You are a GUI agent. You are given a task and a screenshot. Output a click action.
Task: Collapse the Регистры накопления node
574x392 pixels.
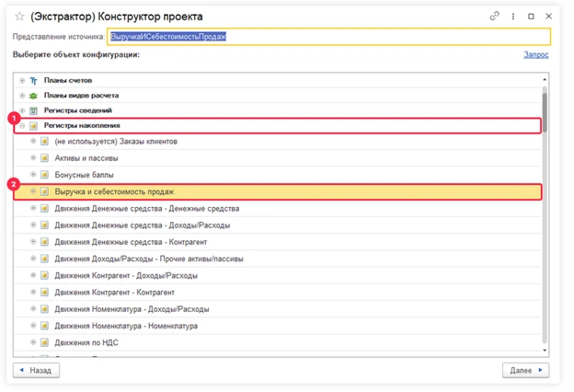[22, 125]
